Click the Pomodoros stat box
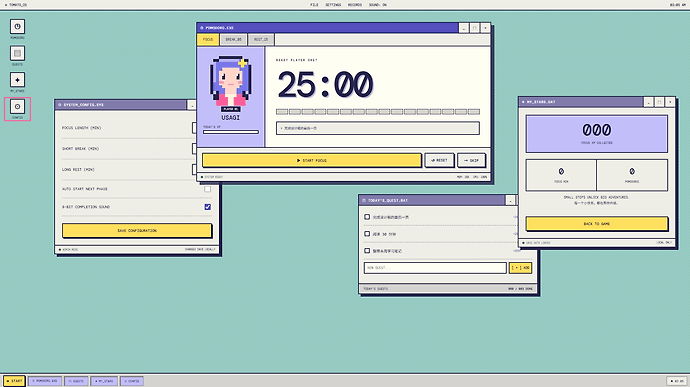The height and width of the screenshot is (387, 690). 632,175
